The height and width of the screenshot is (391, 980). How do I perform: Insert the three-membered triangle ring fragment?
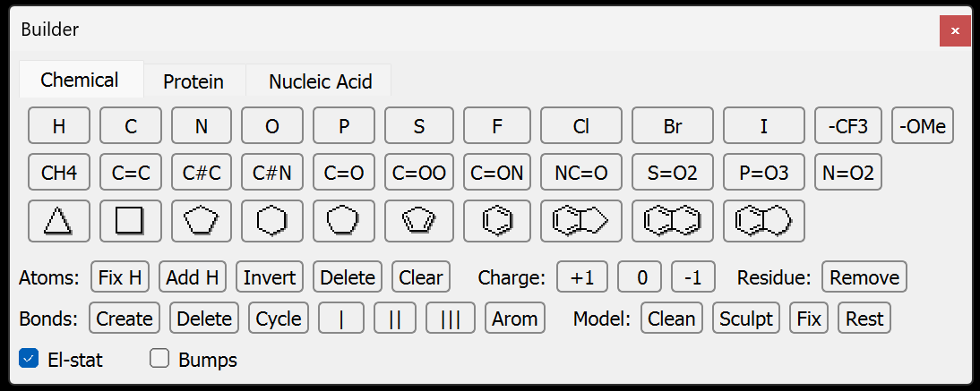59,221
